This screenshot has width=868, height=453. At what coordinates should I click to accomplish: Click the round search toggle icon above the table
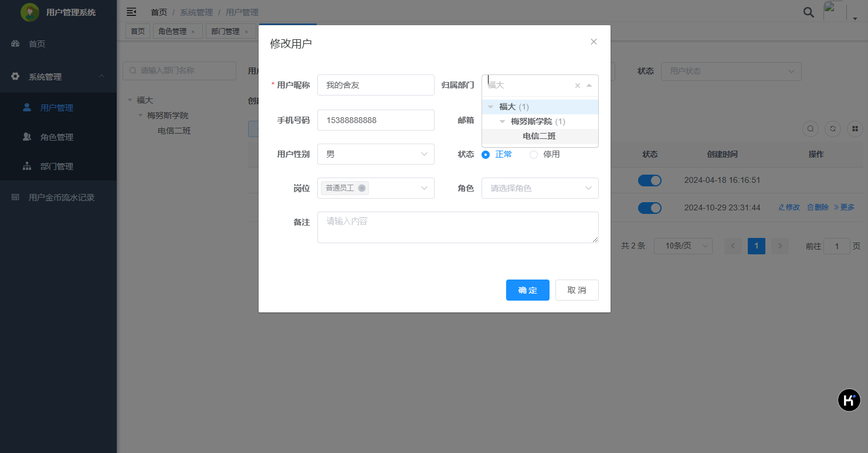tap(811, 129)
